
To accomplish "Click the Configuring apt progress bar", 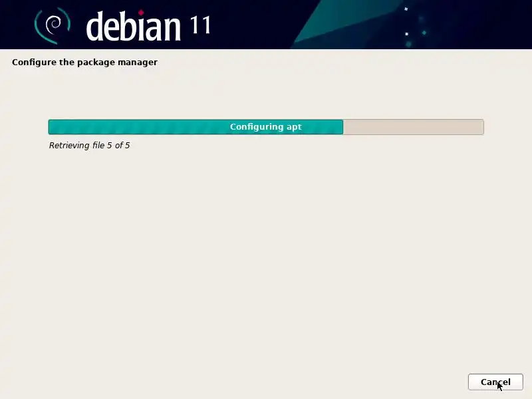I will tap(266, 127).
